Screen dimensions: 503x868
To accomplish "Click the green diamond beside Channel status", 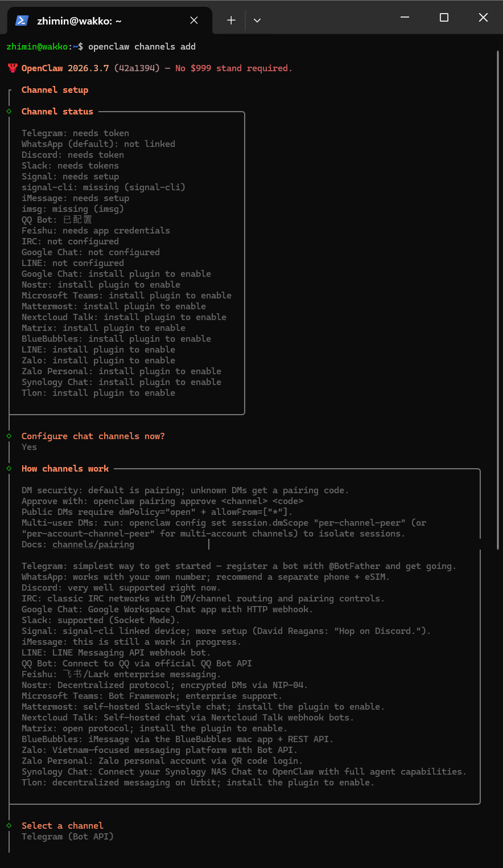I will (9, 112).
